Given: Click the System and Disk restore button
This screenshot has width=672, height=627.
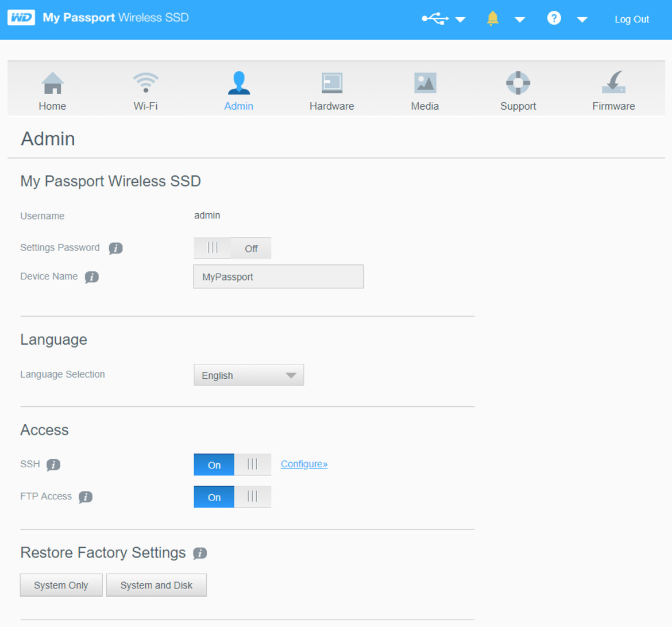Looking at the screenshot, I should coord(156,586).
